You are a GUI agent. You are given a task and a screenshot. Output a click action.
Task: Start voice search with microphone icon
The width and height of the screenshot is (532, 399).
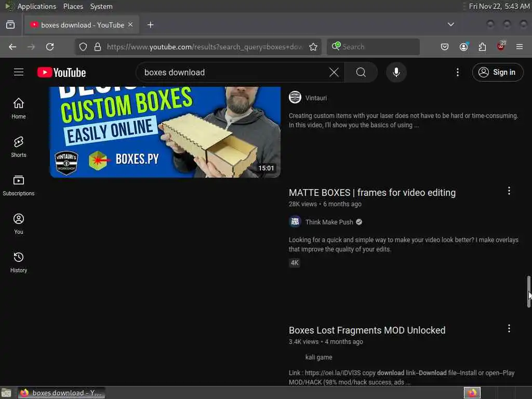pyautogui.click(x=396, y=72)
